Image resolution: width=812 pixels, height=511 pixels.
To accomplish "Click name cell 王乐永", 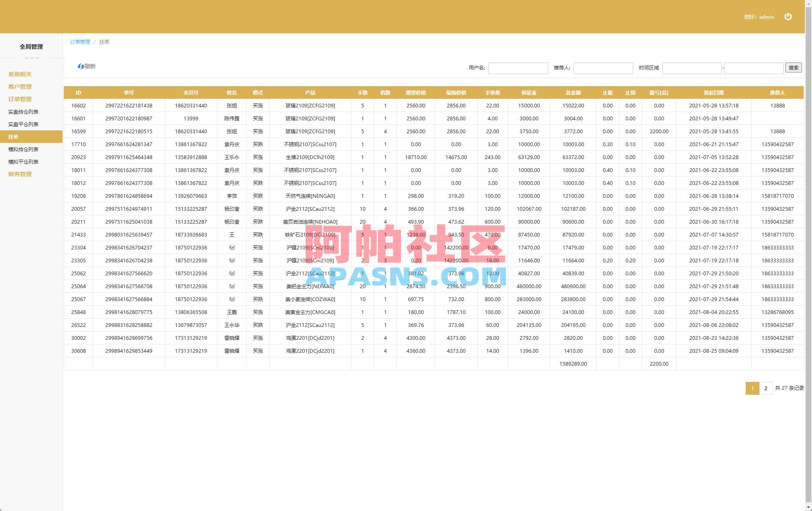I will [x=232, y=157].
